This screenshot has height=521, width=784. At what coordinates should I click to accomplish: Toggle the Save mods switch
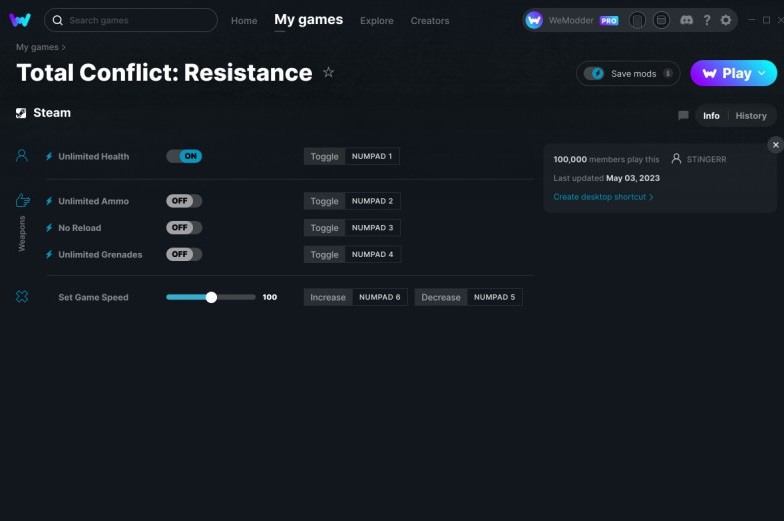594,74
